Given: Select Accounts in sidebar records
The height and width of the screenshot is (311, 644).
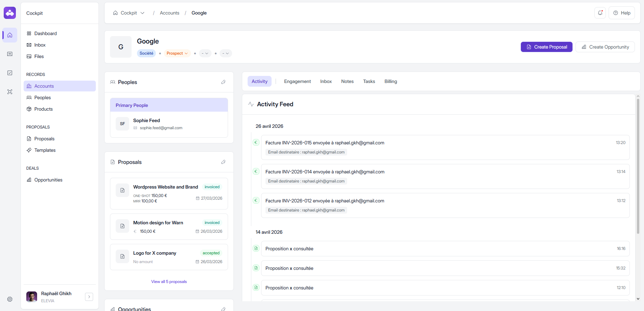Looking at the screenshot, I should 60,86.
